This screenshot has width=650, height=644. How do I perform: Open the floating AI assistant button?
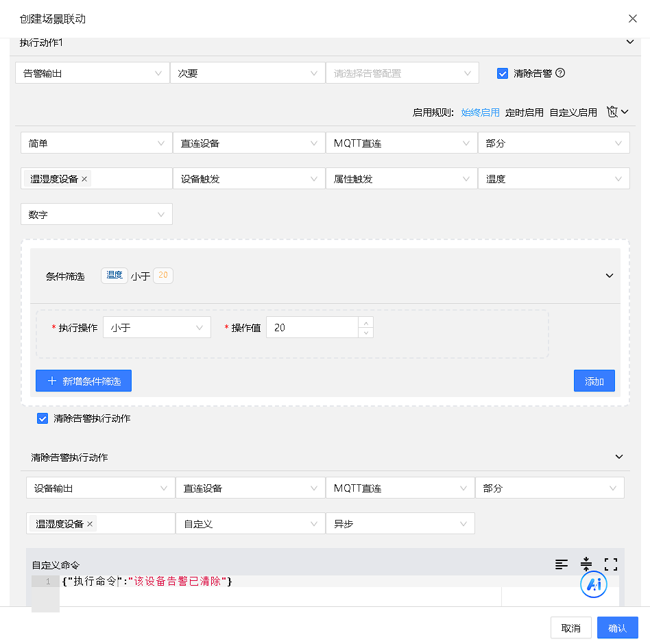(x=594, y=584)
